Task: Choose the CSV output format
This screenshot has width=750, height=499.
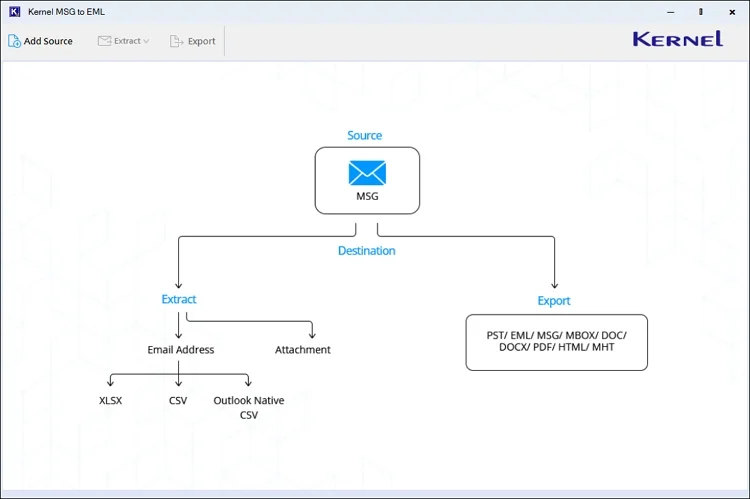Action: (x=178, y=400)
